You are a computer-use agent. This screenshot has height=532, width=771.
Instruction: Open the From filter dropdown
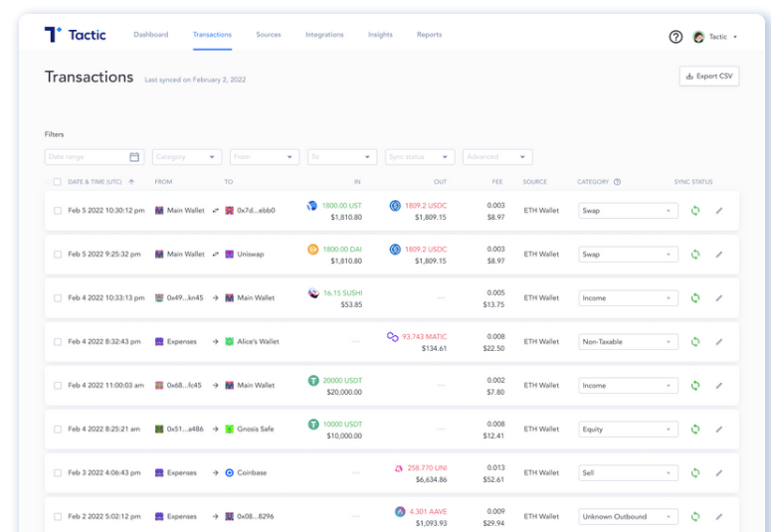tap(265, 157)
